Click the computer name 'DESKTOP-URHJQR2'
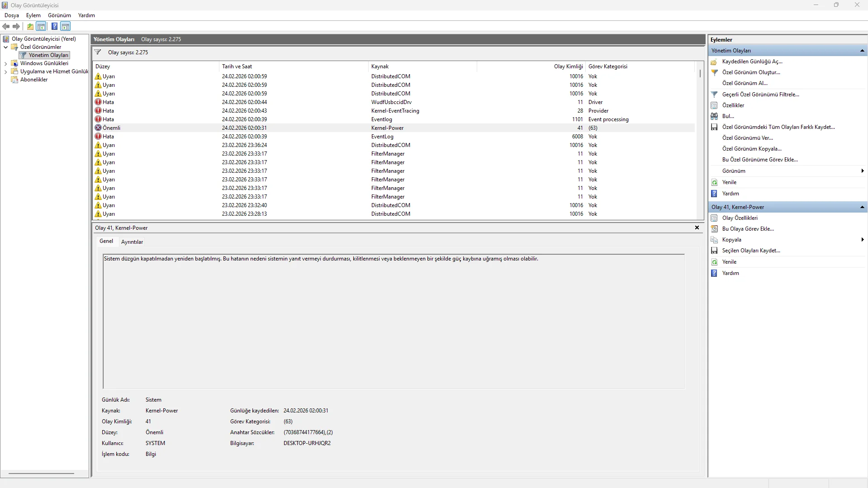 (x=307, y=443)
